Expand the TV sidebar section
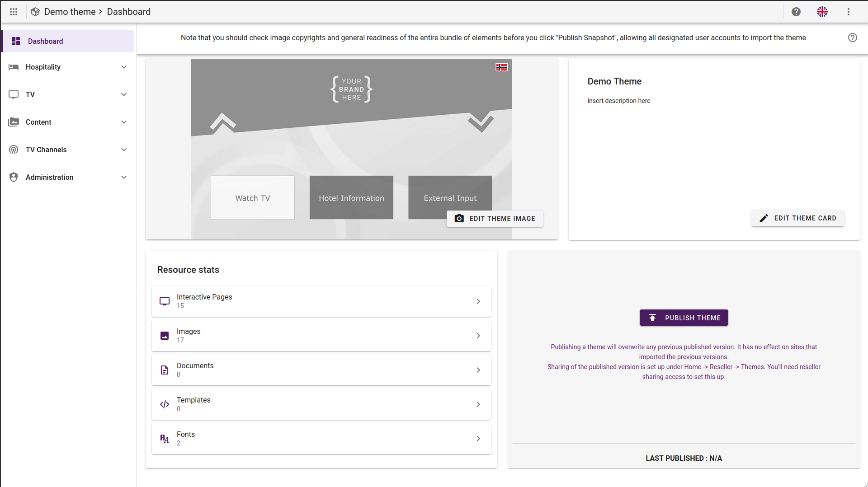 pyautogui.click(x=68, y=94)
